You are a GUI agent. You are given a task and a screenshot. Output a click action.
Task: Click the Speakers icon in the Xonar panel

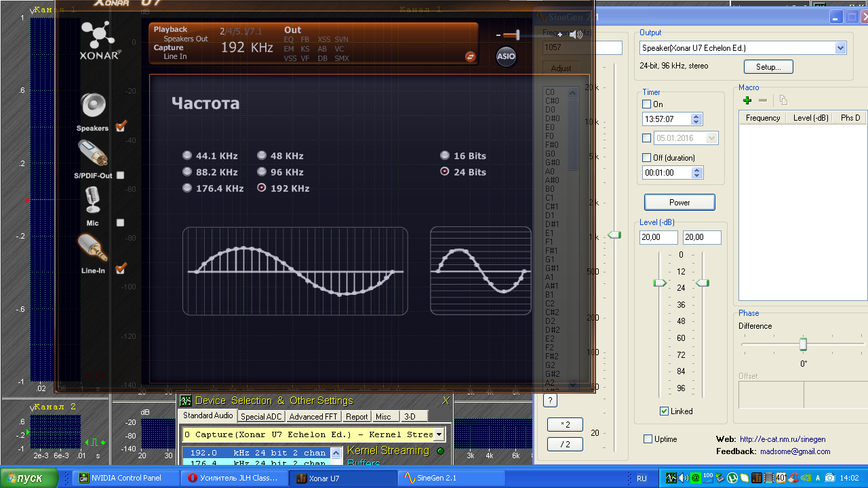click(x=93, y=106)
